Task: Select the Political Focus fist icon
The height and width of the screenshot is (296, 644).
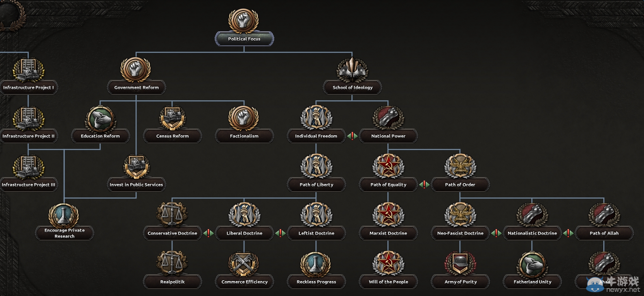Action: (244, 21)
